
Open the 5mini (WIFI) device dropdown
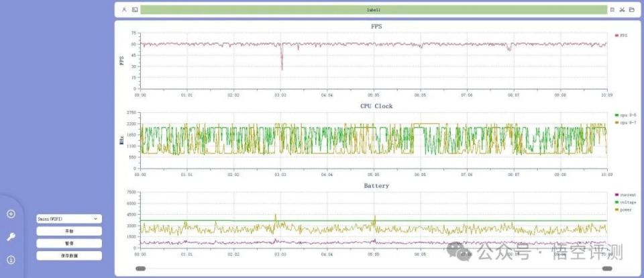69,219
